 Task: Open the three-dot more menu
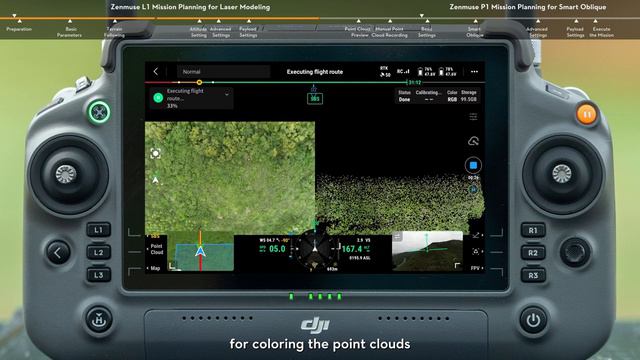474,71
